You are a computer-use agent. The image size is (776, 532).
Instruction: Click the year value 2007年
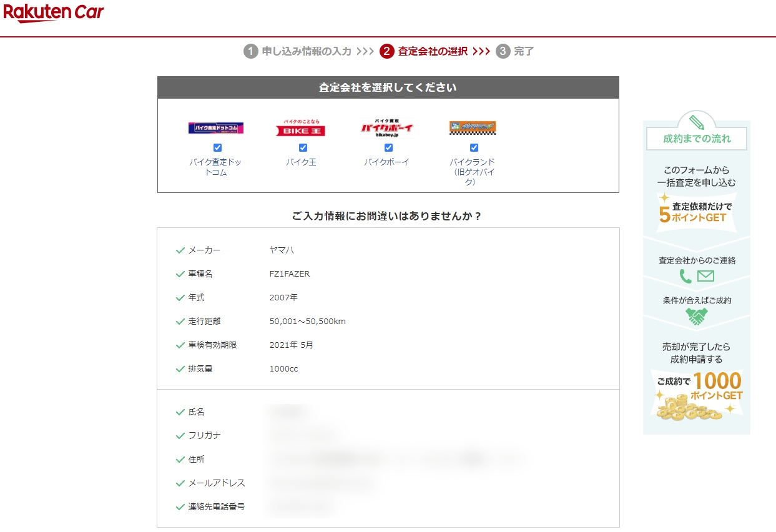(283, 298)
